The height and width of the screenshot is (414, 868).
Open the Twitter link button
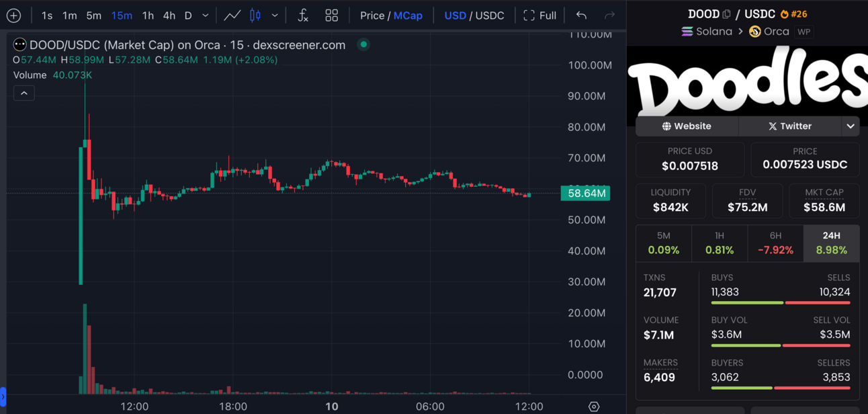[x=789, y=126]
